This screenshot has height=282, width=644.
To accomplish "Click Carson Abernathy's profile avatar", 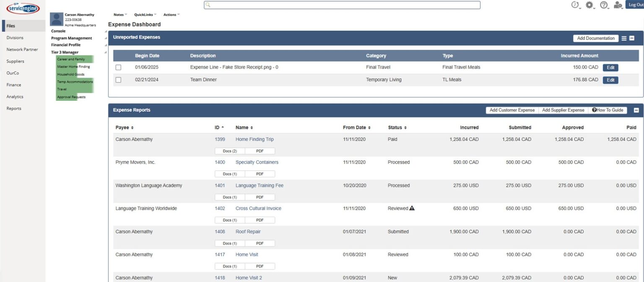I will point(56,19).
